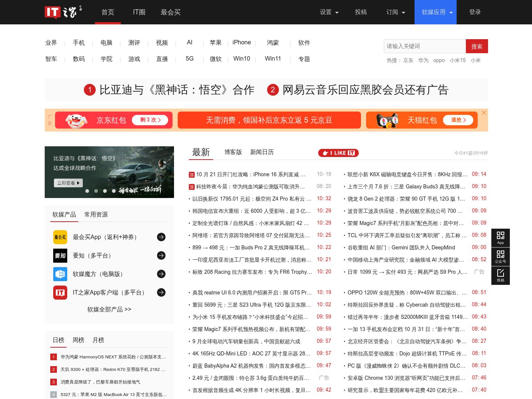Select second carousel dot on banner

(96, 191)
